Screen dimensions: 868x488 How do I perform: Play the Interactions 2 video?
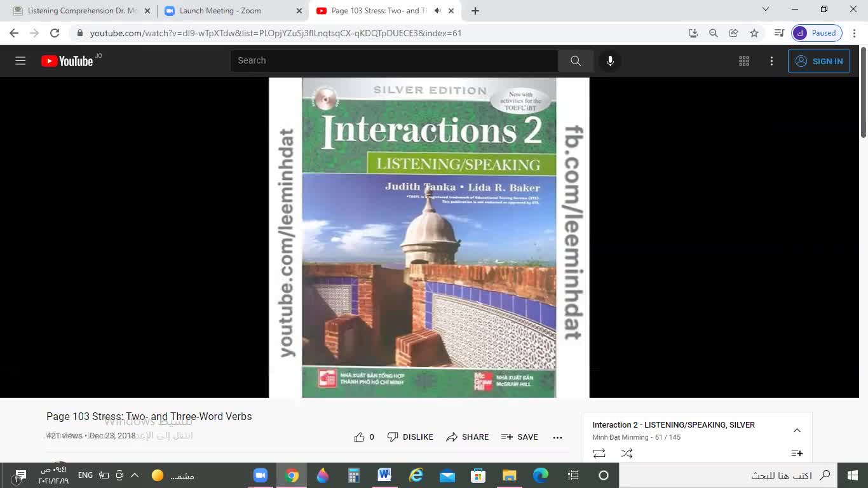pyautogui.click(x=429, y=238)
